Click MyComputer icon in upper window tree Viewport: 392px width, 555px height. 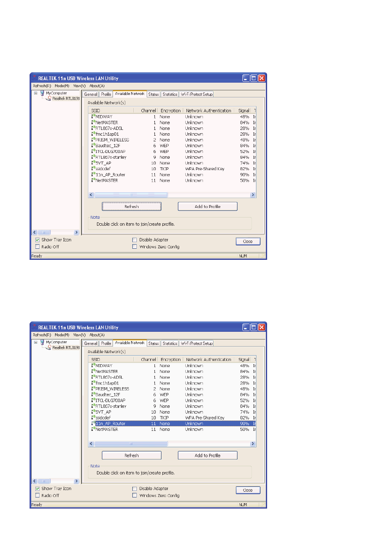[x=42, y=93]
